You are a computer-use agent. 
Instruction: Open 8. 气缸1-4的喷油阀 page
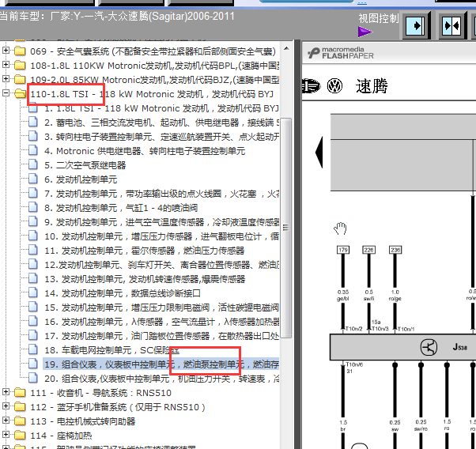coord(121,208)
